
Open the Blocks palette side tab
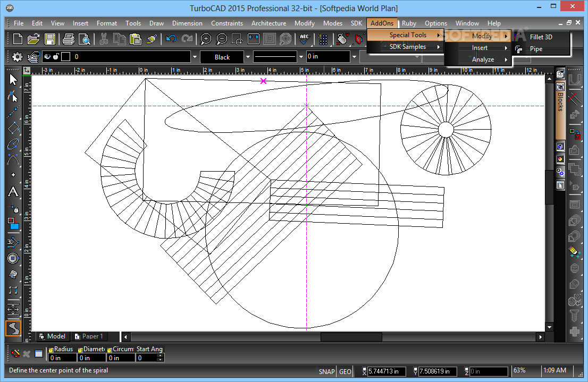[x=560, y=111]
